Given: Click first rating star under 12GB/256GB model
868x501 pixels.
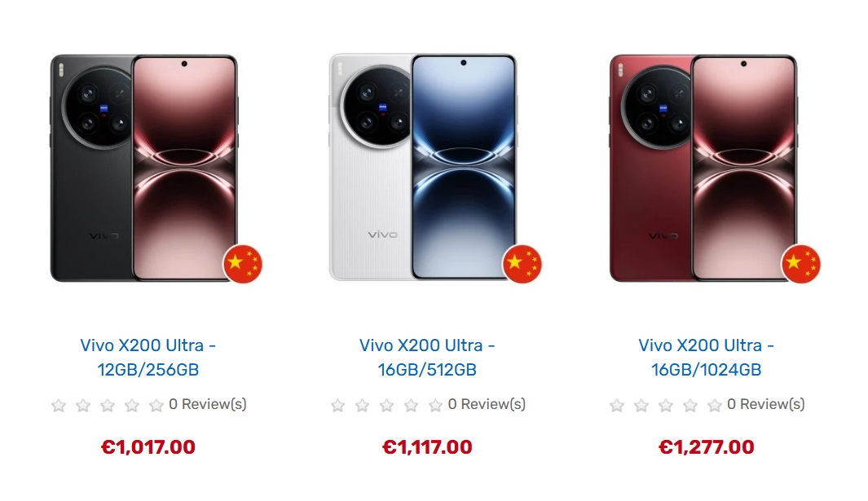Looking at the screenshot, I should (x=59, y=406).
